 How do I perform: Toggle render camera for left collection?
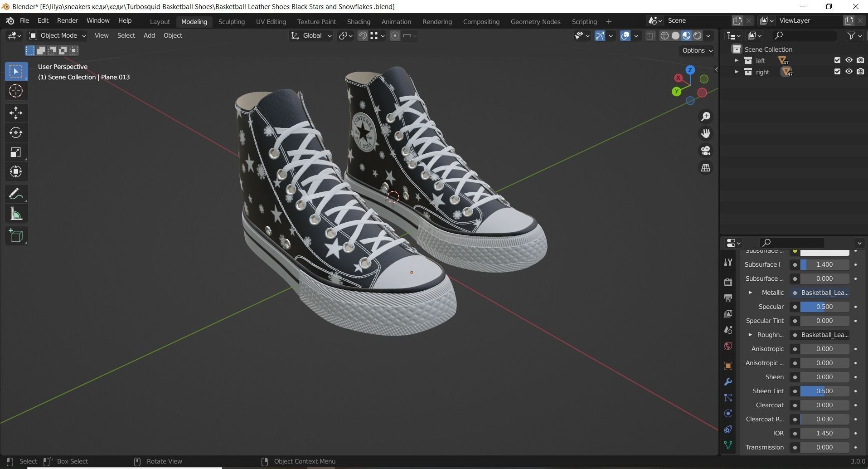860,60
